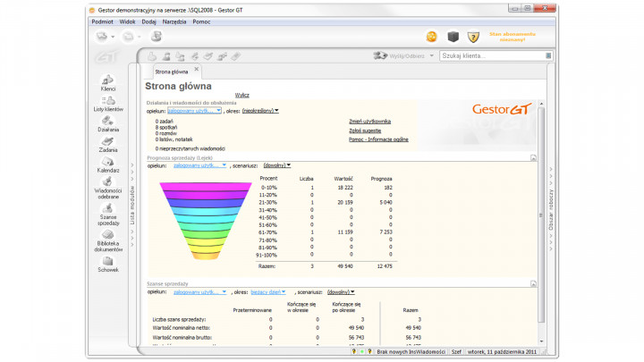The width and height of the screenshot is (644, 362).
Task: Open the Kalendarz module
Action: pyautogui.click(x=108, y=164)
